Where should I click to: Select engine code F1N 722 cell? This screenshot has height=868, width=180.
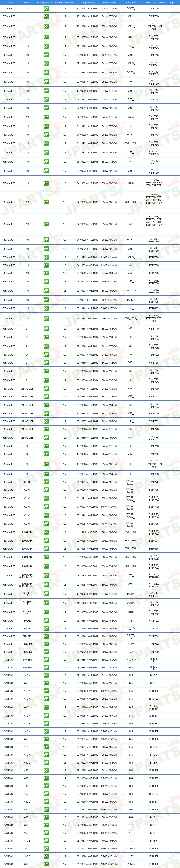coord(154,621)
